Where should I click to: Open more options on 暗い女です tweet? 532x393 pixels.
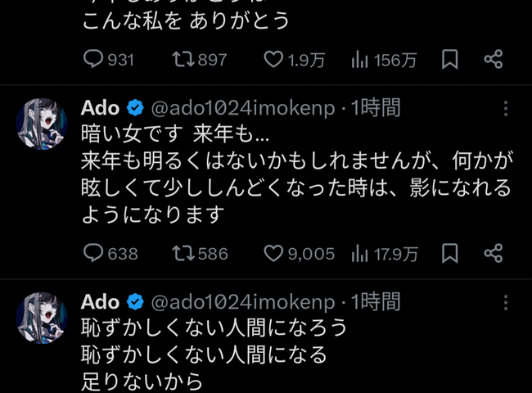507,109
